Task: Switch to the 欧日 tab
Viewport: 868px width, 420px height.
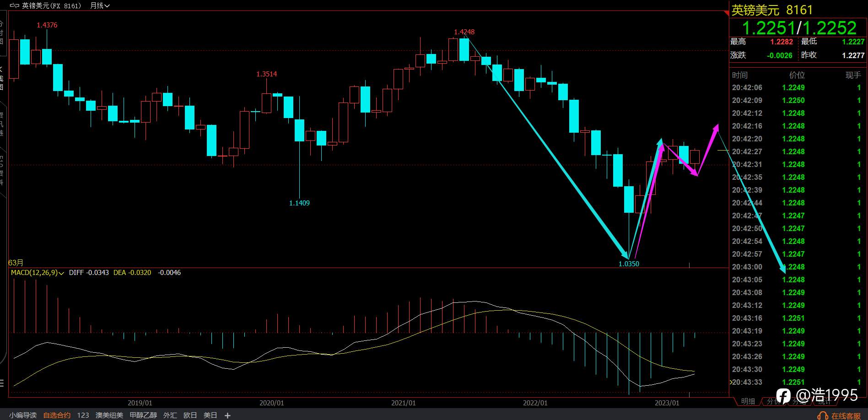Action: (190, 415)
